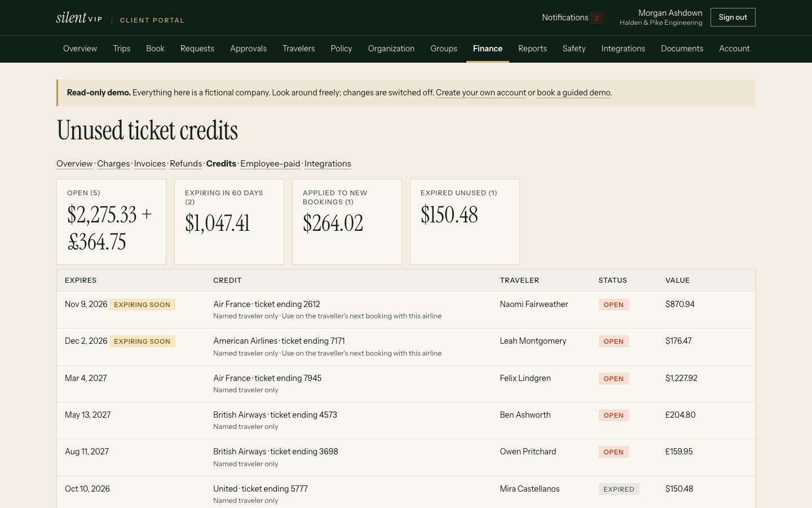Select the Credits sub-tab
This screenshot has width=812, height=508.
tap(221, 164)
